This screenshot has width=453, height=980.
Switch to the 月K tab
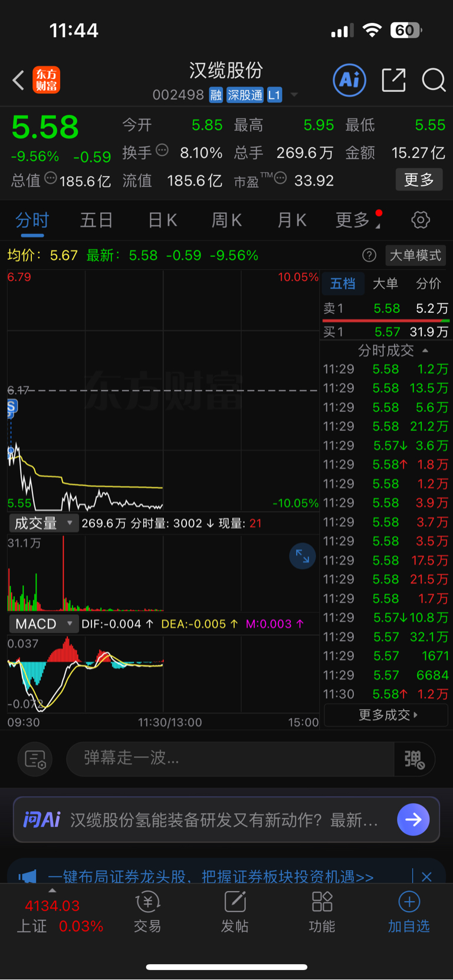(292, 220)
